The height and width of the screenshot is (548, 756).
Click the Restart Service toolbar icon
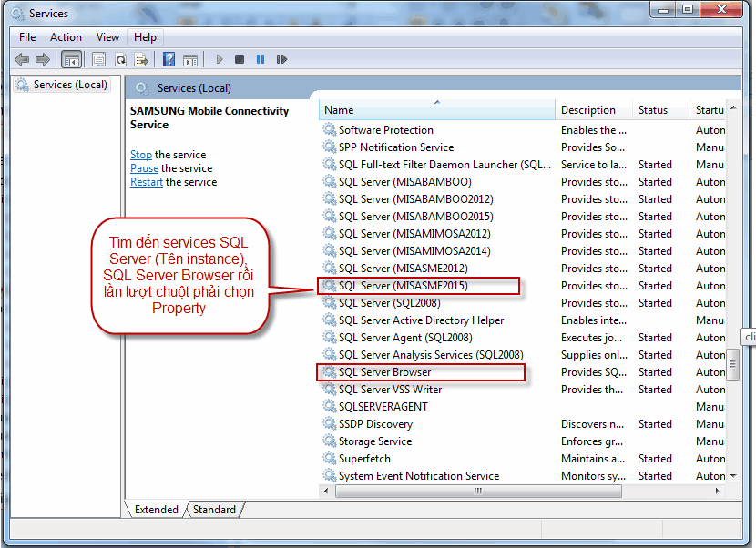point(281,59)
